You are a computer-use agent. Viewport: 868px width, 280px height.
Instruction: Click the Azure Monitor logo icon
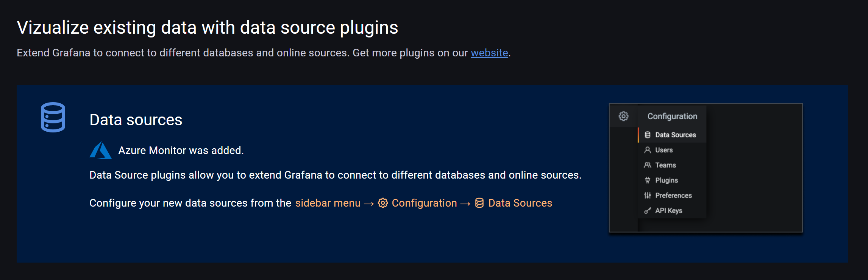pyautogui.click(x=101, y=151)
